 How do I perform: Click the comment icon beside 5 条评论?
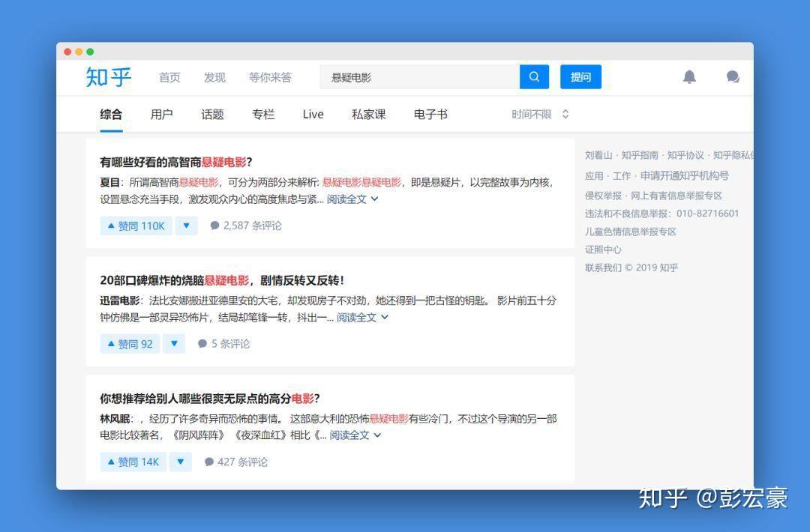click(x=202, y=344)
